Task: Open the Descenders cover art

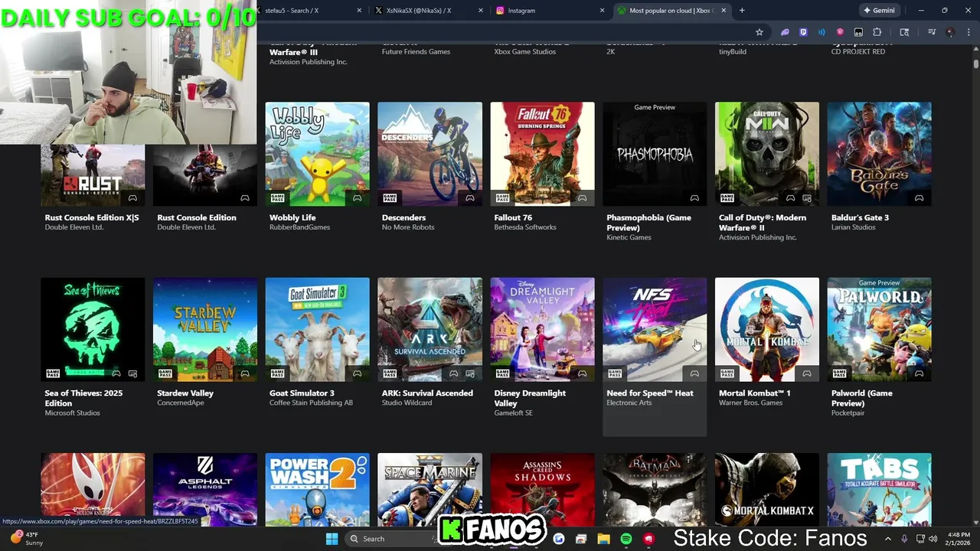Action: click(430, 154)
